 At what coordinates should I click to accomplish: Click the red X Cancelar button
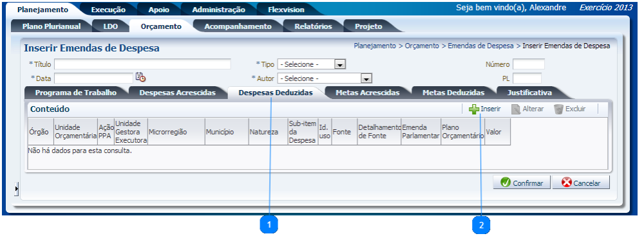(581, 183)
